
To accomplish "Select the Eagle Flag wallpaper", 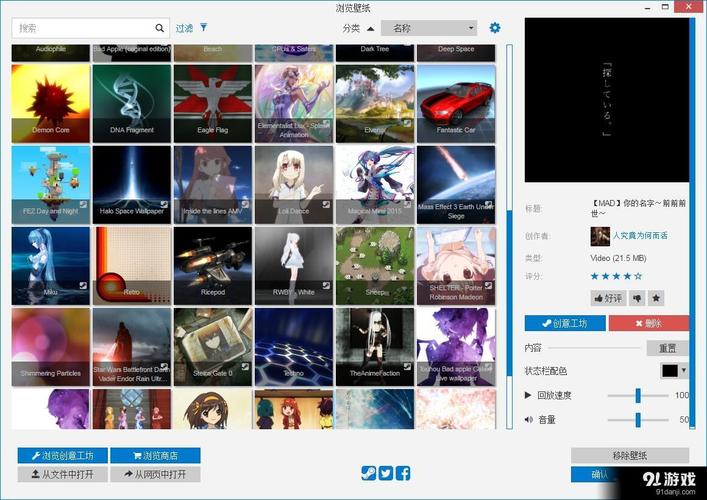I will [x=213, y=104].
